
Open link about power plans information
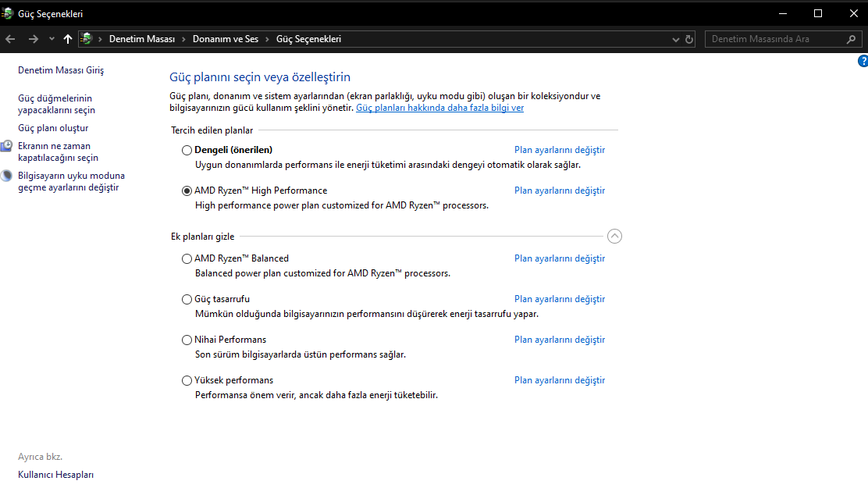coord(439,108)
